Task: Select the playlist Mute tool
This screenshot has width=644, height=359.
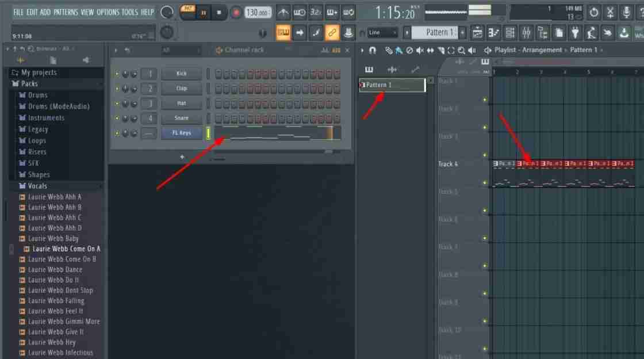Action: tap(420, 51)
